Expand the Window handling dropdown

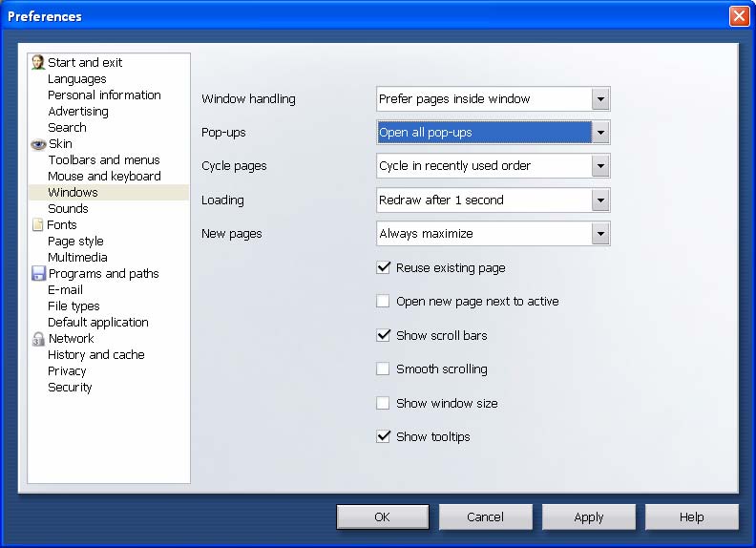coord(599,99)
